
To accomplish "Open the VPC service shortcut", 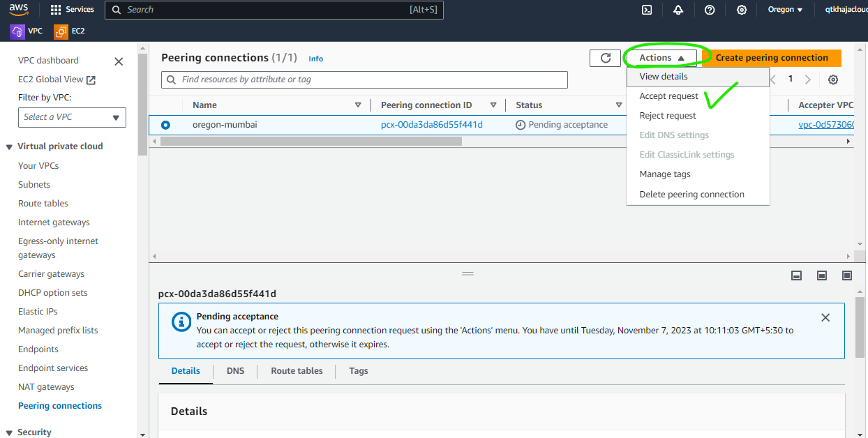I will (x=27, y=31).
